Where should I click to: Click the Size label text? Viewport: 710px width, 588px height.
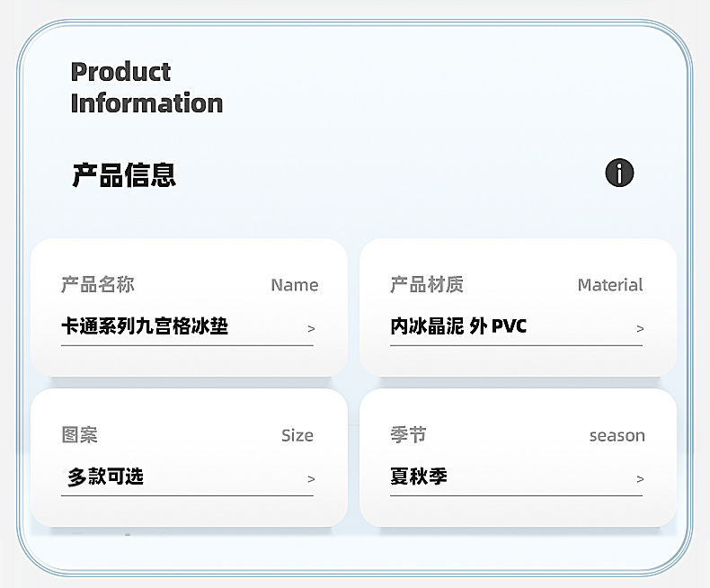(x=297, y=435)
